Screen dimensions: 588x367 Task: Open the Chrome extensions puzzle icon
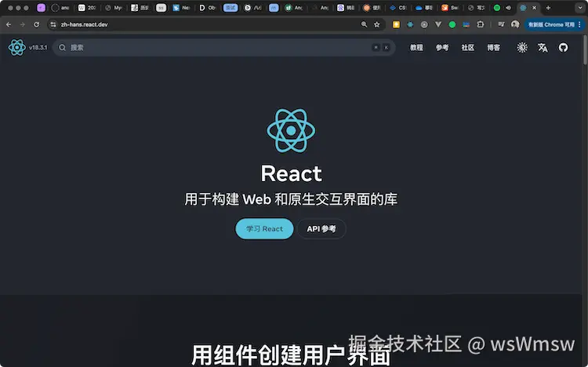pos(481,24)
